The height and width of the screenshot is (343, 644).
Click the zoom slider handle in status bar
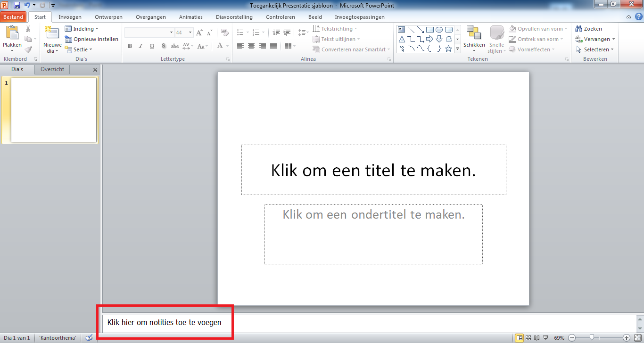tap(591, 338)
